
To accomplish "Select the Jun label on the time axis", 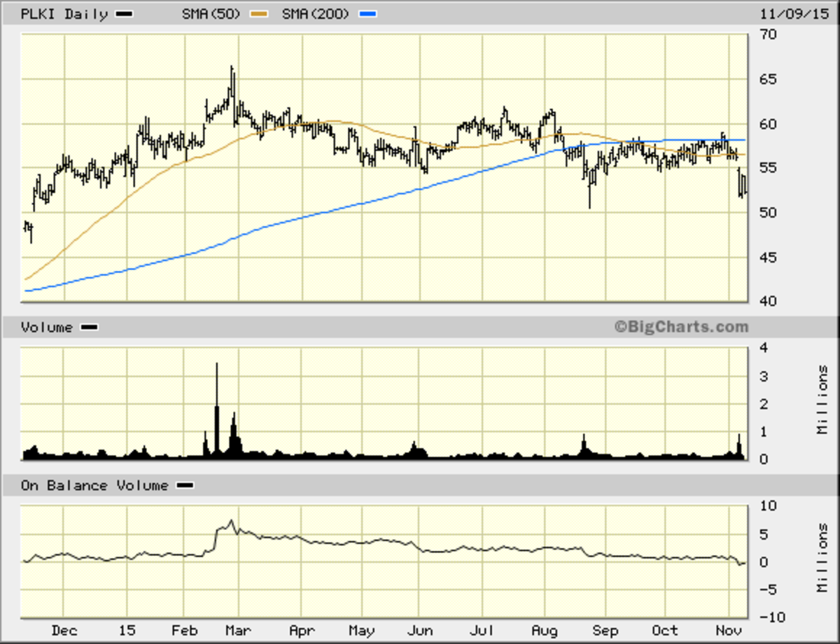I will click(x=420, y=630).
